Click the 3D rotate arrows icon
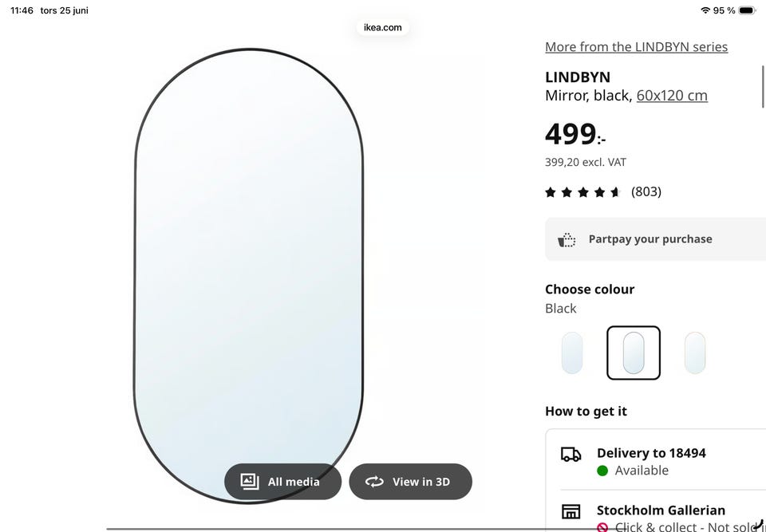The width and height of the screenshot is (766, 532). pos(374,483)
